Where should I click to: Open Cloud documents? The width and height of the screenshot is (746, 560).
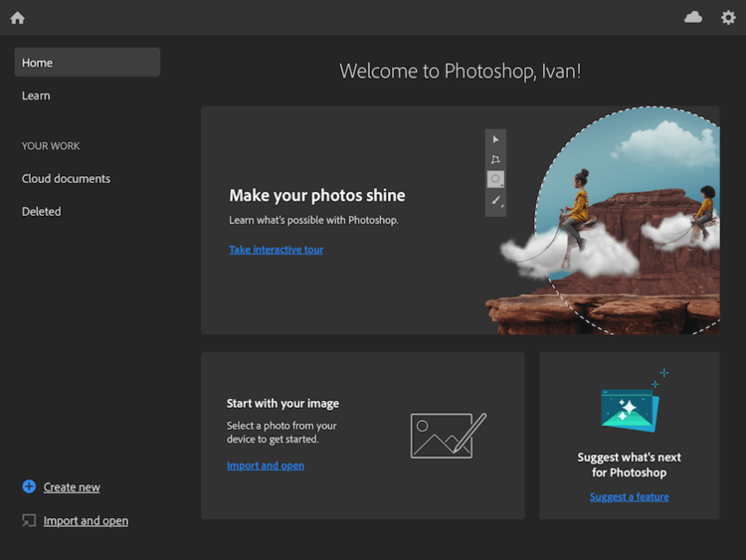click(66, 179)
